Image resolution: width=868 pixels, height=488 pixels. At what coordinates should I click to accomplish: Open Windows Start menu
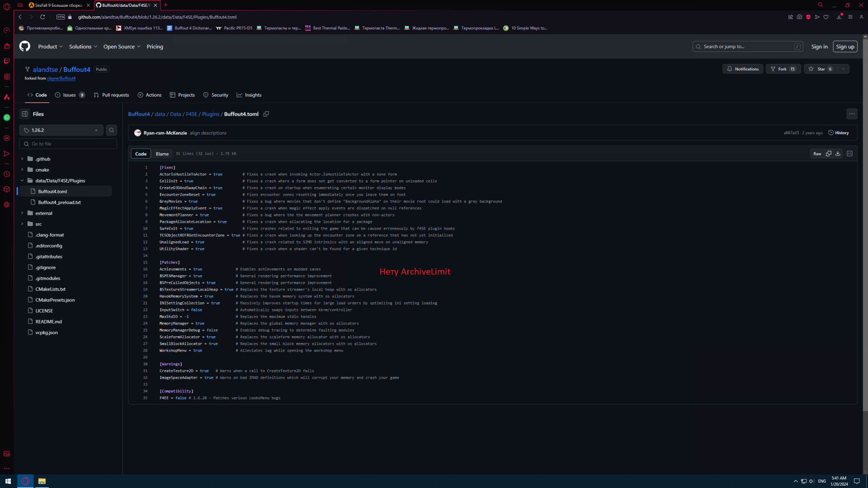coord(8,481)
